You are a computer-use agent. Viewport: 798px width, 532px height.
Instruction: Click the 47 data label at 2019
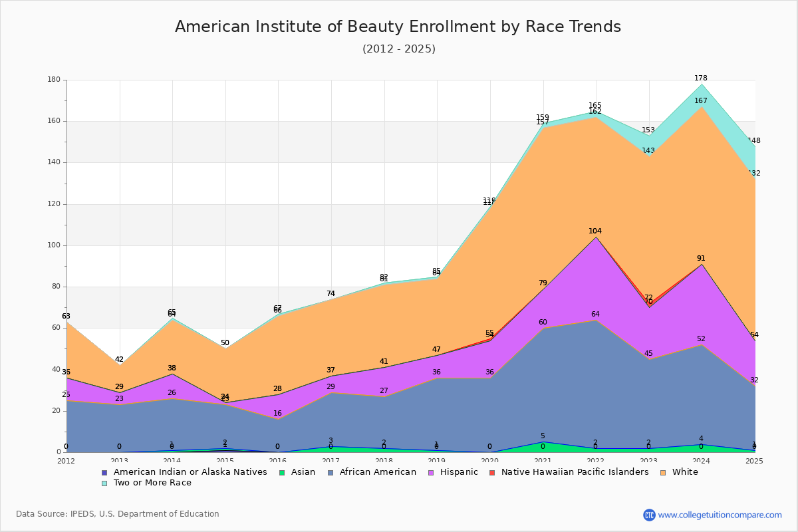[x=436, y=350]
